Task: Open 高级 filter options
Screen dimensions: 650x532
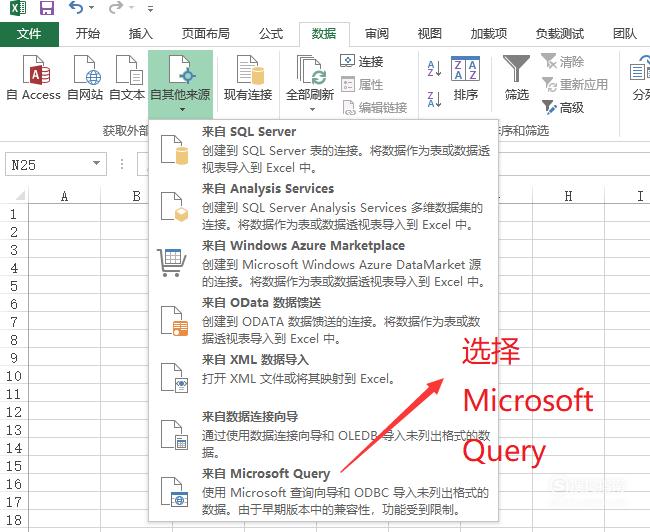Action: click(x=563, y=108)
